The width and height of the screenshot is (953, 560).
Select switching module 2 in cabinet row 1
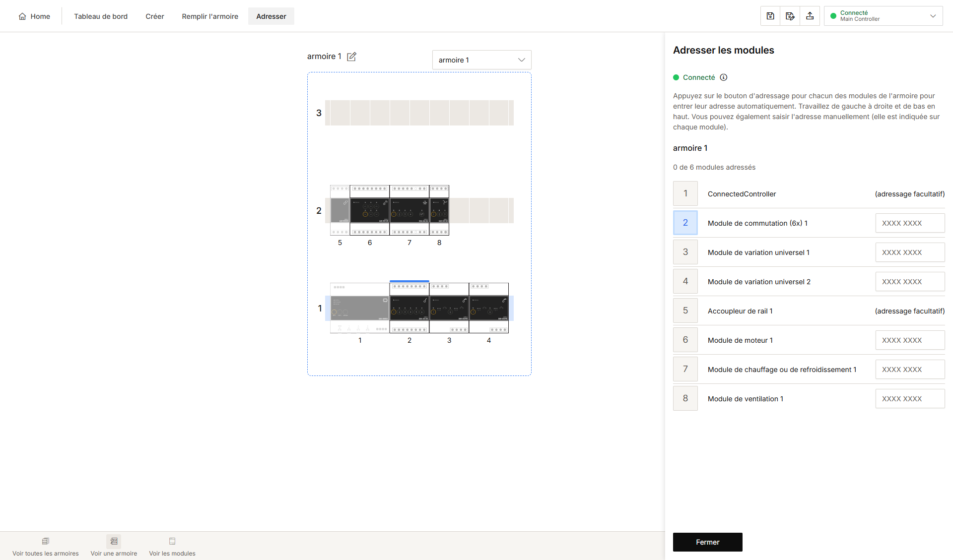(409, 308)
